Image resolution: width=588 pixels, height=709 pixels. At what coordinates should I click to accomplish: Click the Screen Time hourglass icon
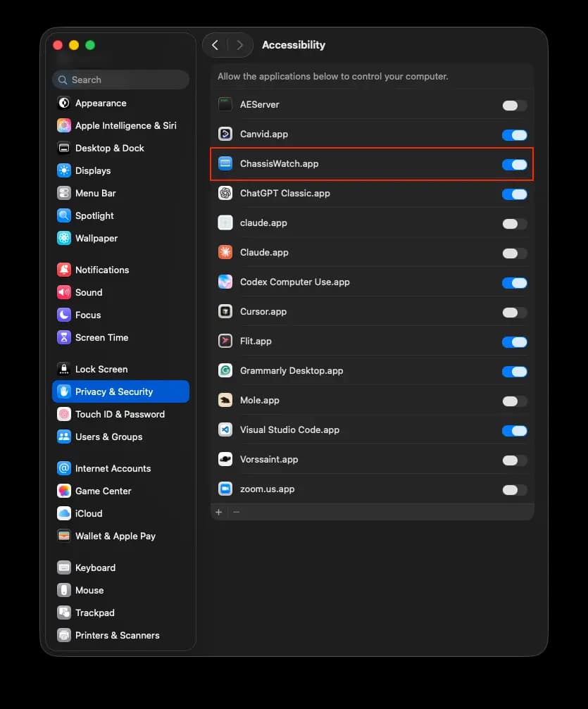click(64, 337)
